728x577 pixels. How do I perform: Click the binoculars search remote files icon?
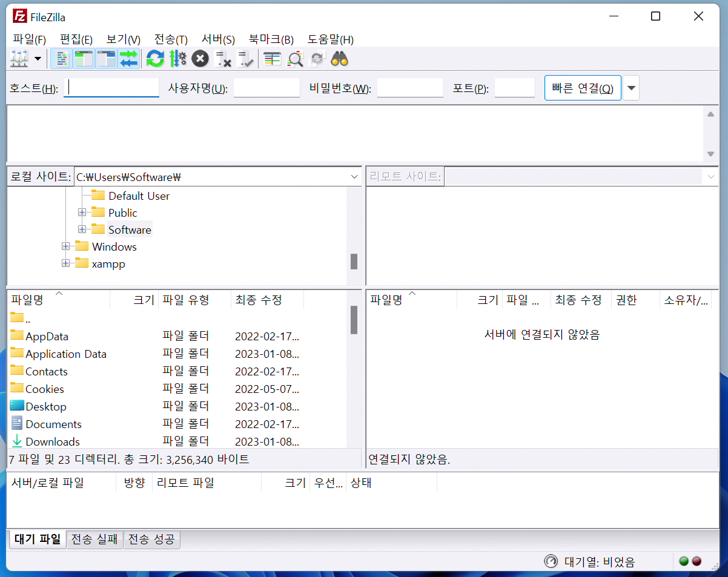tap(339, 59)
